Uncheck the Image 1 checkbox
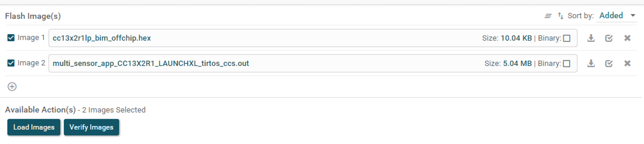The height and width of the screenshot is (144, 644). [11, 38]
